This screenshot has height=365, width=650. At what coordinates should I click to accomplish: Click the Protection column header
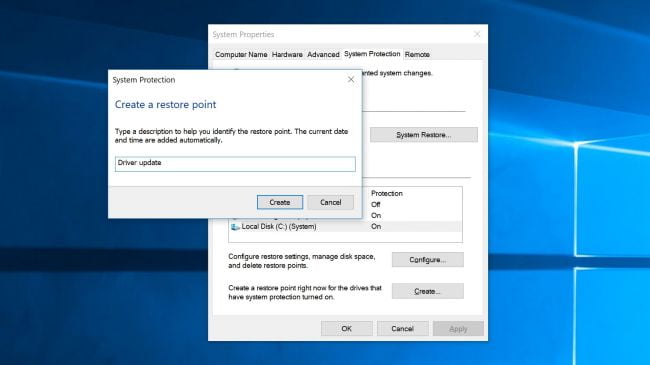[x=387, y=193]
